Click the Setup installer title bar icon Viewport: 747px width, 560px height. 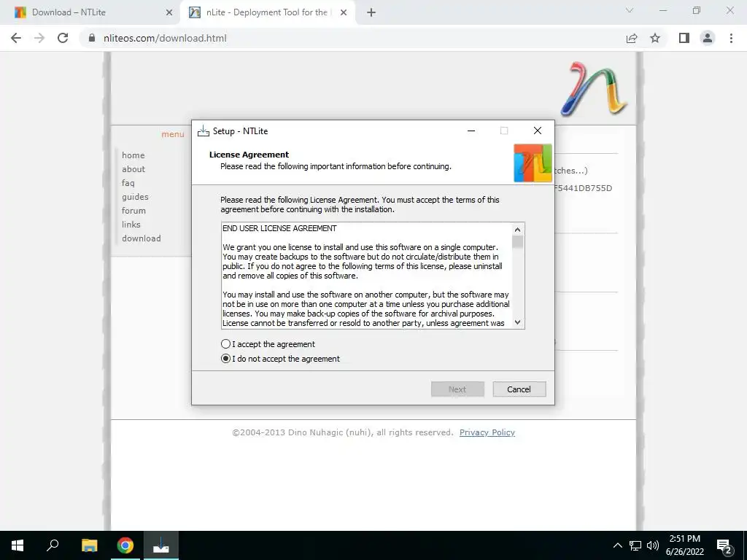204,131
